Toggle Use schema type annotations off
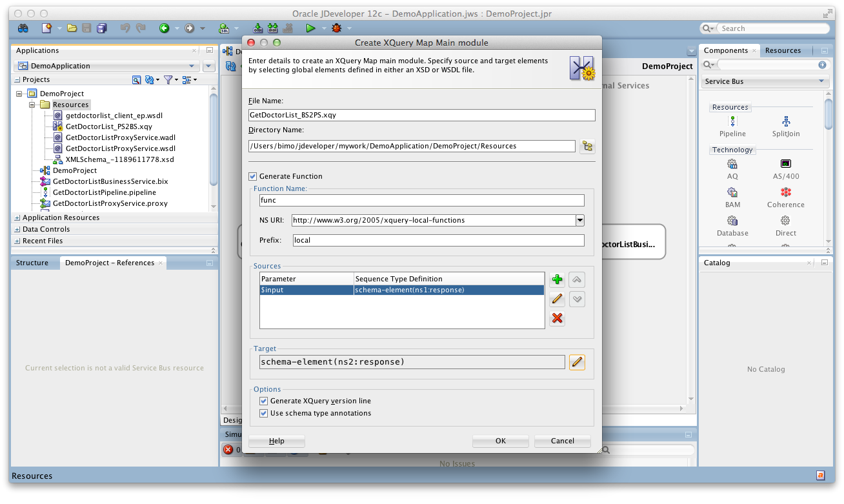Viewport: 844px width, 504px height. tap(263, 413)
